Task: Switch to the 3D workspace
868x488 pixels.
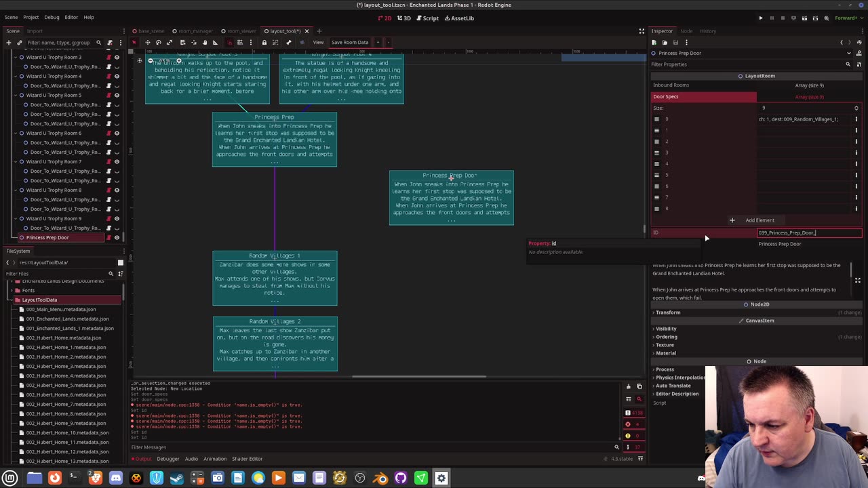Action: pyautogui.click(x=404, y=18)
